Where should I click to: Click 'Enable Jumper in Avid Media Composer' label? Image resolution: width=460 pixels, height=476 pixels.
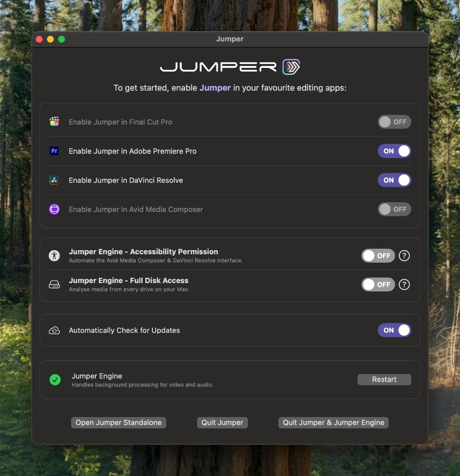tap(136, 210)
